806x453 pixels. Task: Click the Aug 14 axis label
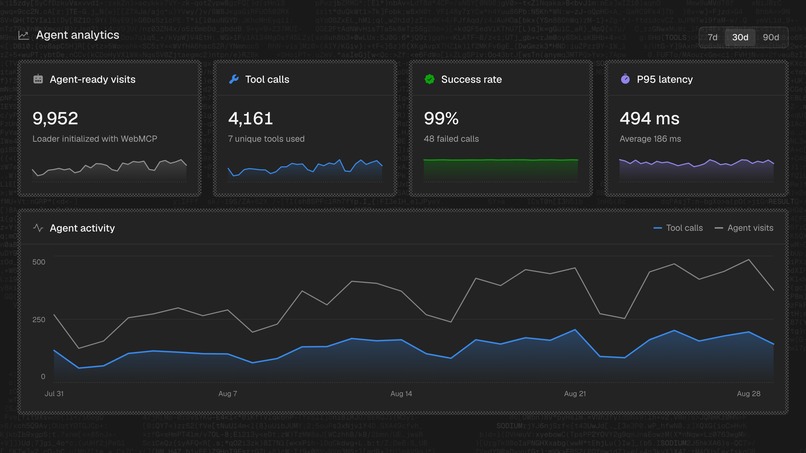401,393
